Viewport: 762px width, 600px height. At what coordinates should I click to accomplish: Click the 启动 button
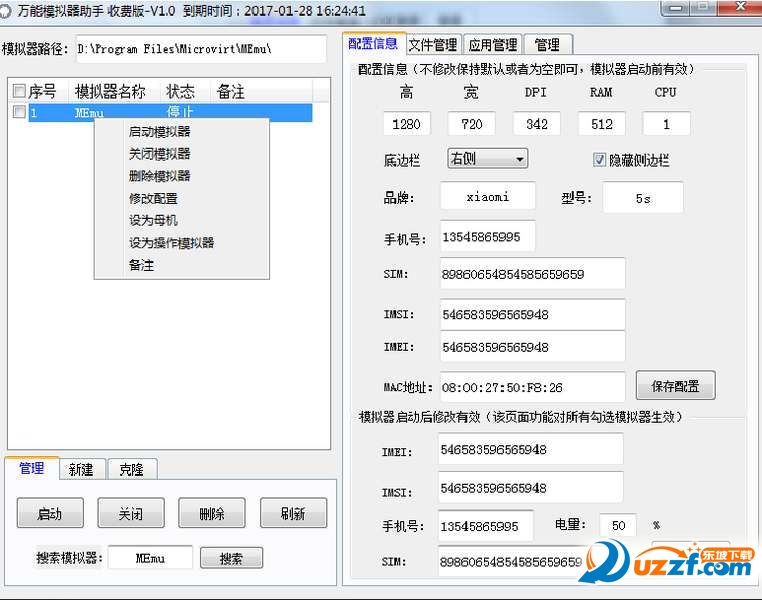49,514
